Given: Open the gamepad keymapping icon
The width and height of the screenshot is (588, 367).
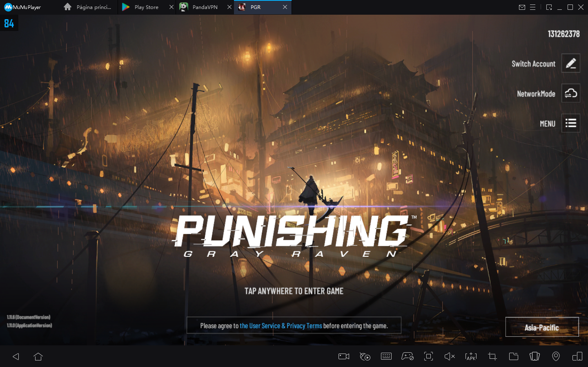Looking at the screenshot, I should point(407,356).
